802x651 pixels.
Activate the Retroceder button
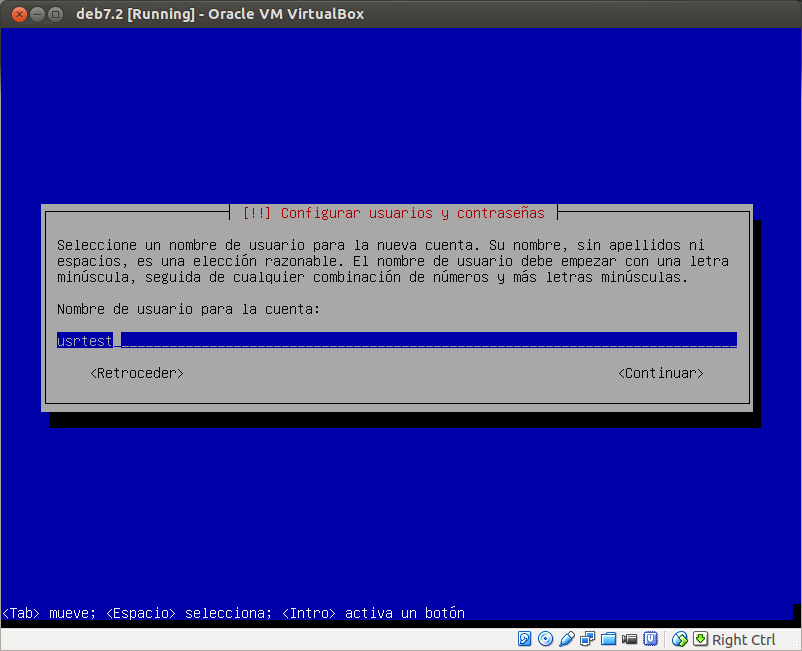136,373
